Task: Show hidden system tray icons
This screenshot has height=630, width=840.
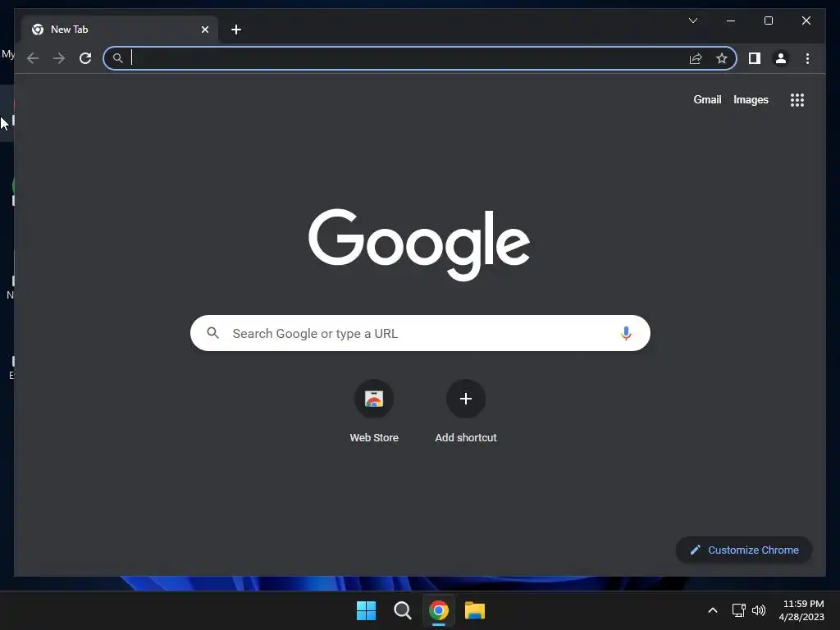Action: [x=713, y=610]
